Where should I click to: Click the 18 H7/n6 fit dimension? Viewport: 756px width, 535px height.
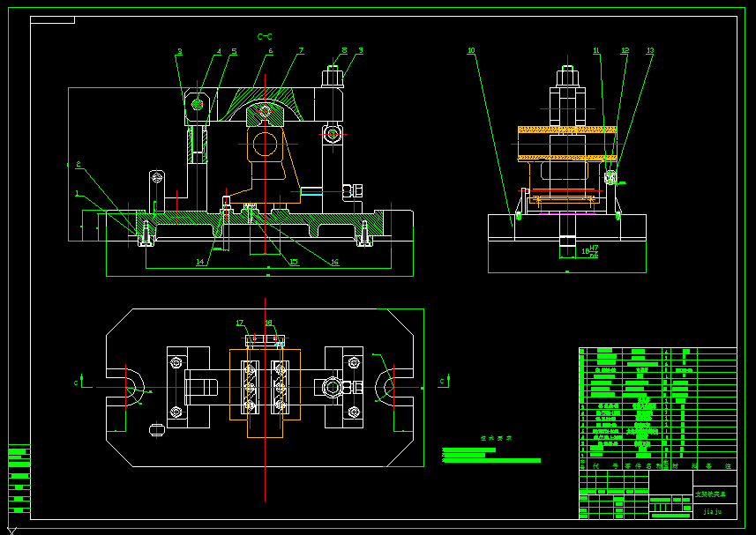click(x=590, y=251)
